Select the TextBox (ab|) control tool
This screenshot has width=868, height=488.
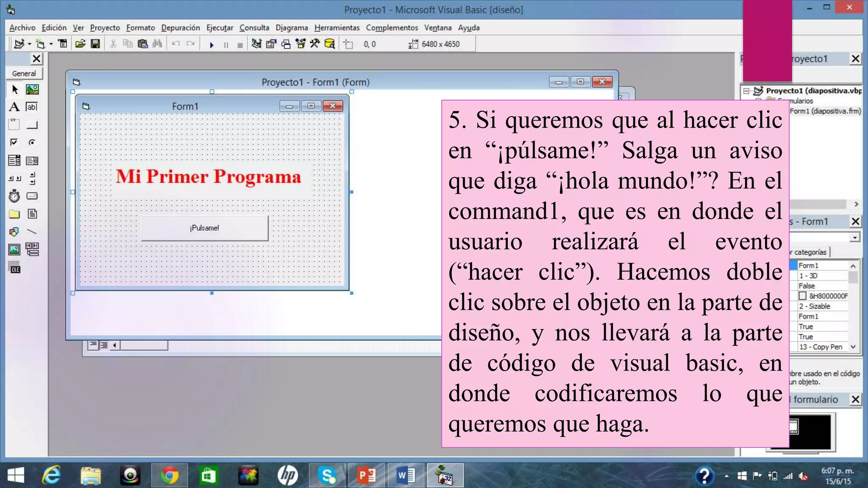pos(32,107)
